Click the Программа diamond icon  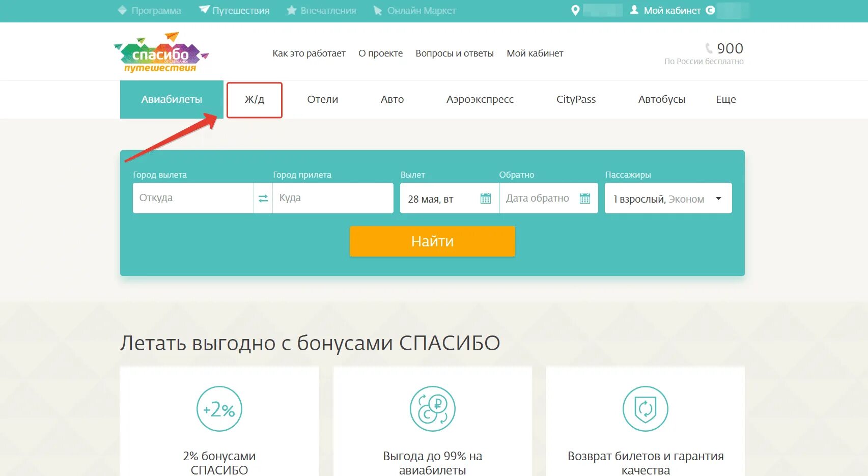coord(122,10)
